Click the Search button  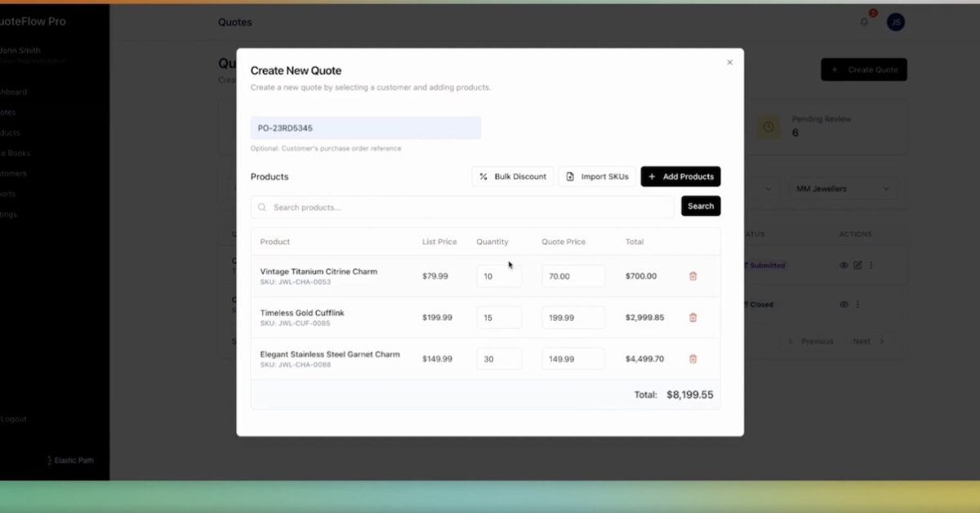tap(701, 206)
